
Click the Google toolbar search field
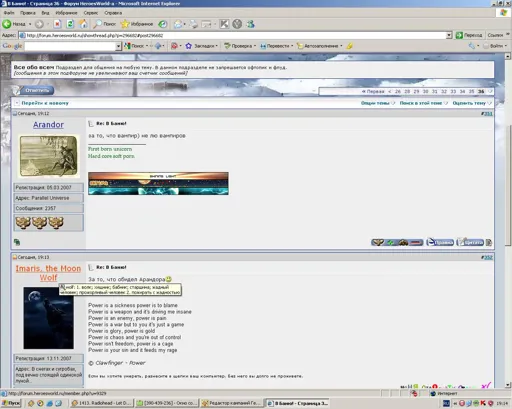pos(70,46)
